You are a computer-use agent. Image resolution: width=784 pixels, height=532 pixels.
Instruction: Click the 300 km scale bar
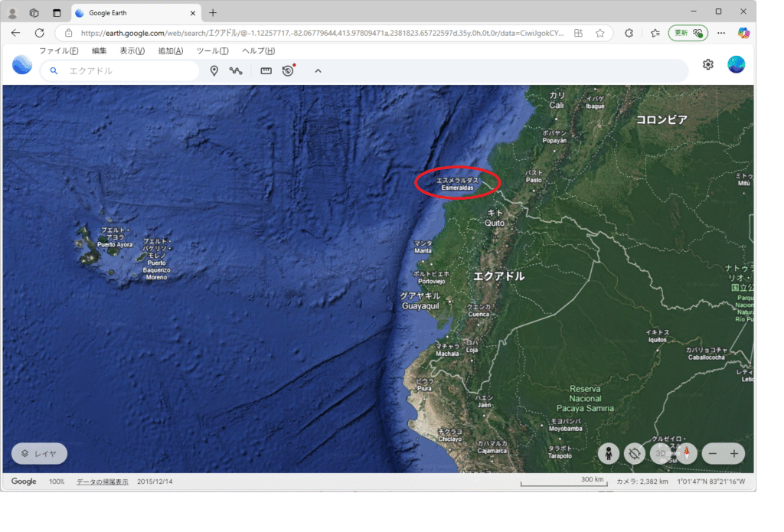click(x=564, y=481)
